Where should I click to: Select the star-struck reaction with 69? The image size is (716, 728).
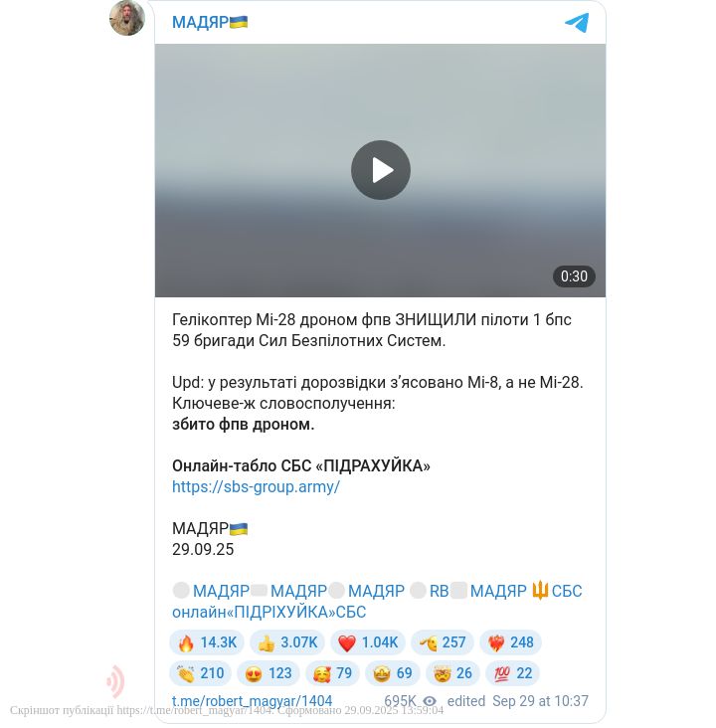coord(393,673)
